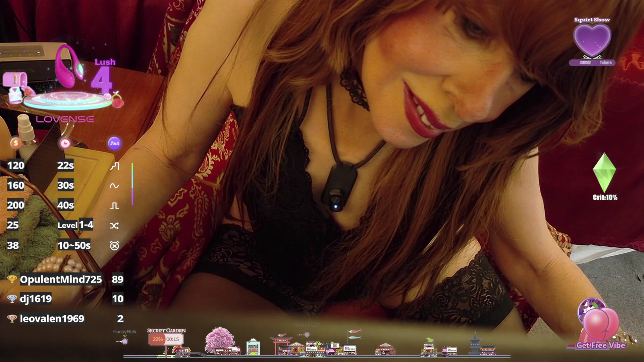This screenshot has height=362, width=644.
Task: Click the purple pattern header icon
Action: tap(114, 143)
